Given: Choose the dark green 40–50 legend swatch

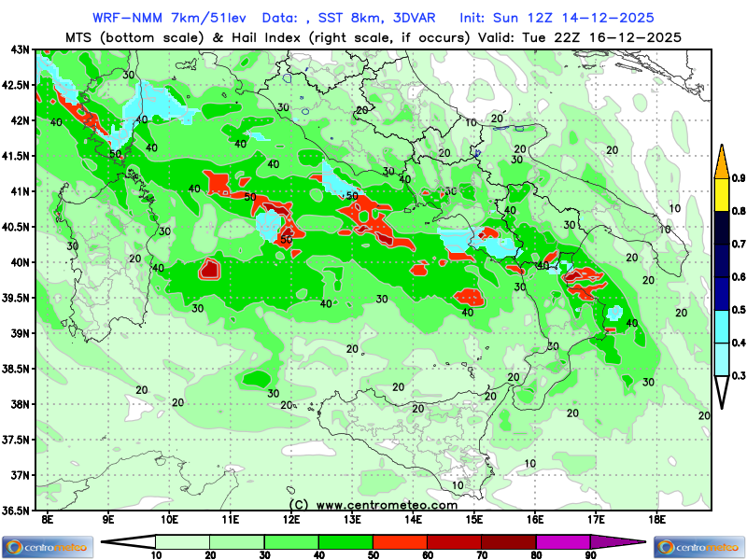Looking at the screenshot, I should (345, 541).
